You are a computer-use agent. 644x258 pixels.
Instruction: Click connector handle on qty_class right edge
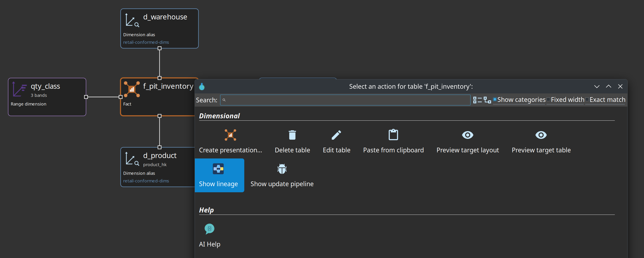[86, 97]
